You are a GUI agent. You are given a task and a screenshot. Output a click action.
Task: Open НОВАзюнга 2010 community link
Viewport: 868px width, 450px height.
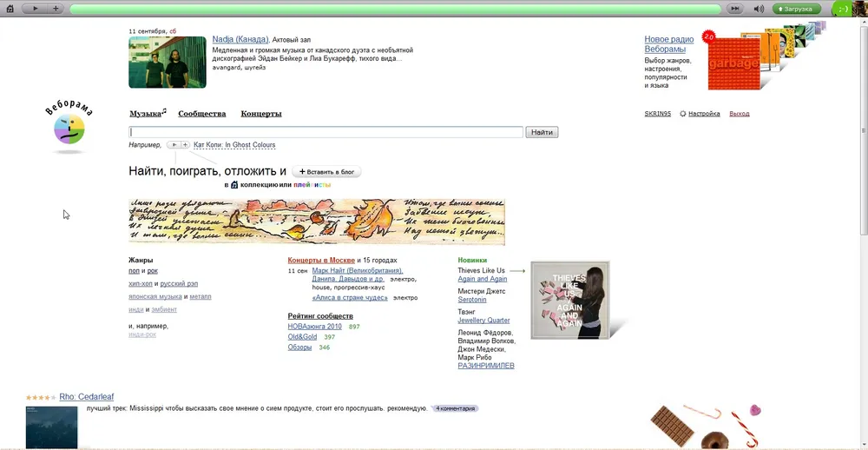[314, 327]
